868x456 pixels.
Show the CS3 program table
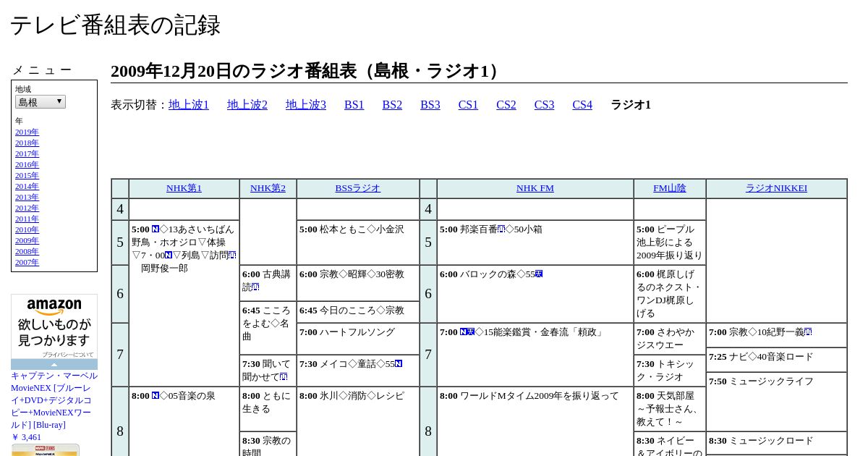point(545,105)
